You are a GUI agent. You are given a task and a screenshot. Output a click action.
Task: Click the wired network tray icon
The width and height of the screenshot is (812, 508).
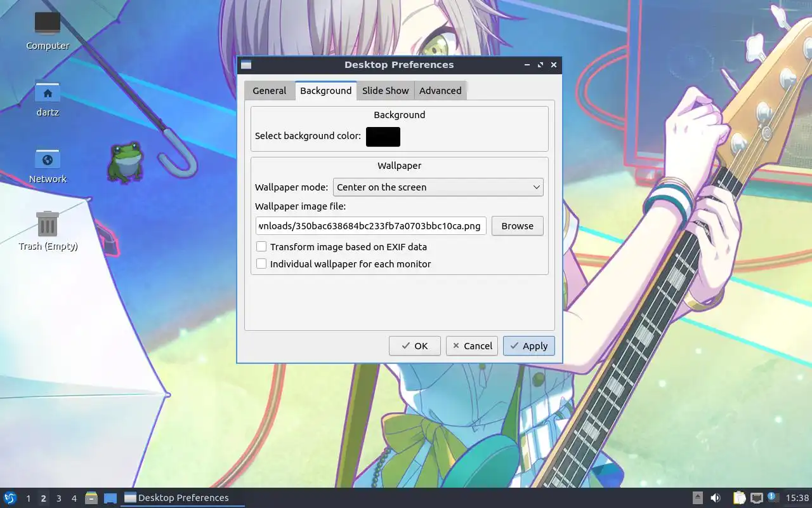click(756, 498)
